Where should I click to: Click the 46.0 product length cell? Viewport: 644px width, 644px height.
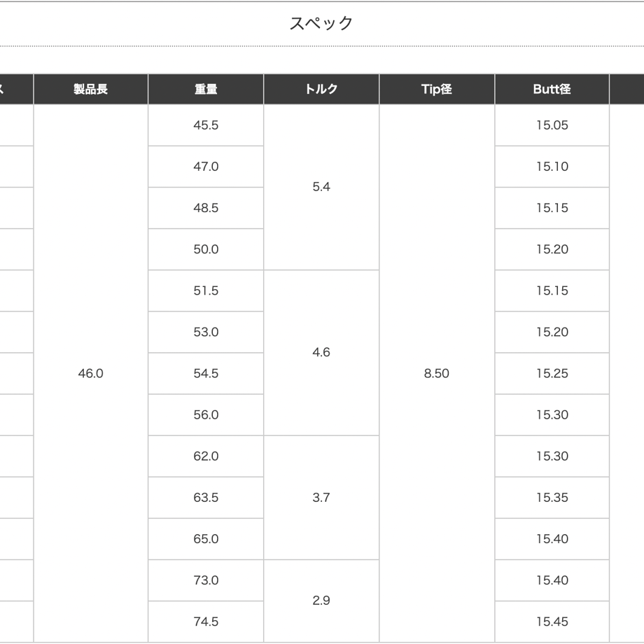click(x=91, y=373)
